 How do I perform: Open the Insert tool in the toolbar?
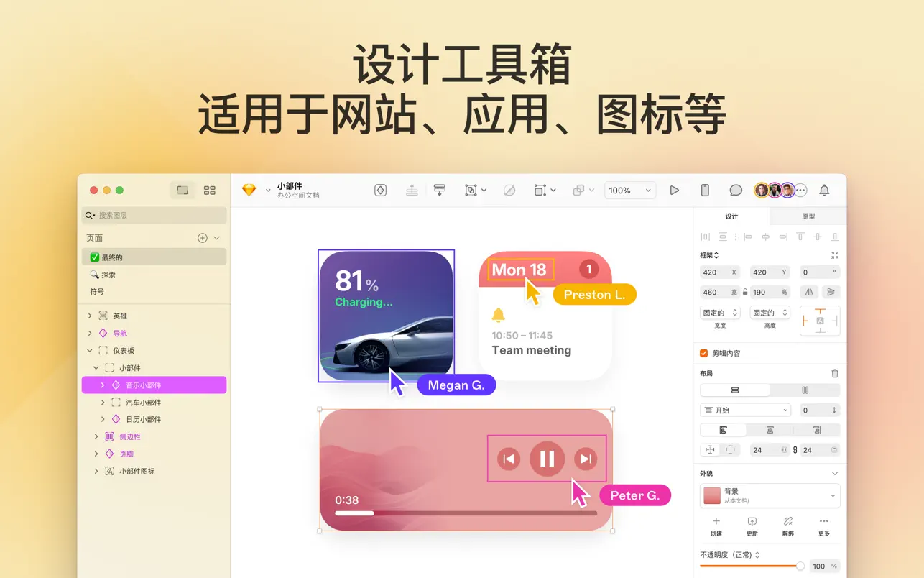click(x=380, y=190)
